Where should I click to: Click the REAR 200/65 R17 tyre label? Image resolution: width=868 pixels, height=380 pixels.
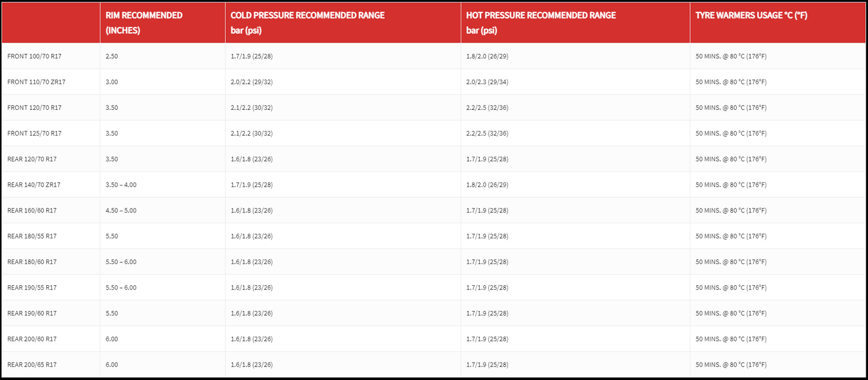(32, 365)
